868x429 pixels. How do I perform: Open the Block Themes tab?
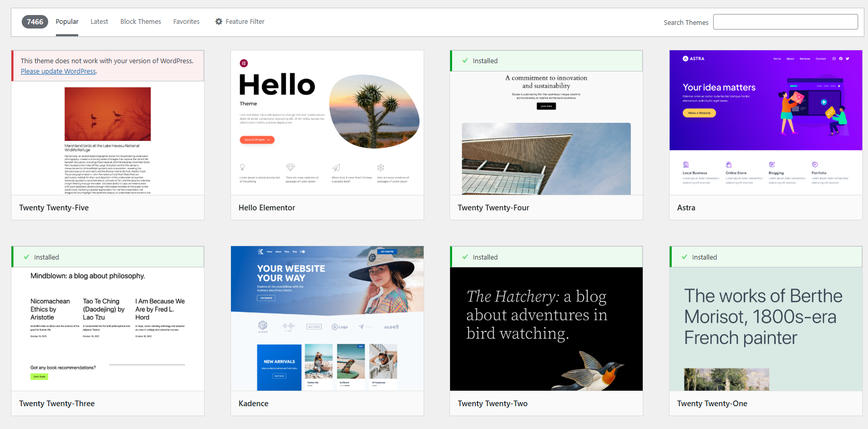coord(140,22)
